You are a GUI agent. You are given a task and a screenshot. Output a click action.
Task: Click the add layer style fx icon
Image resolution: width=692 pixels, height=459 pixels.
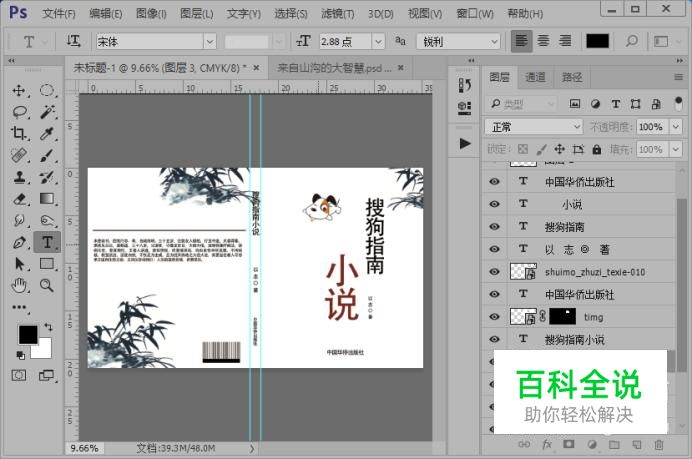point(547,444)
